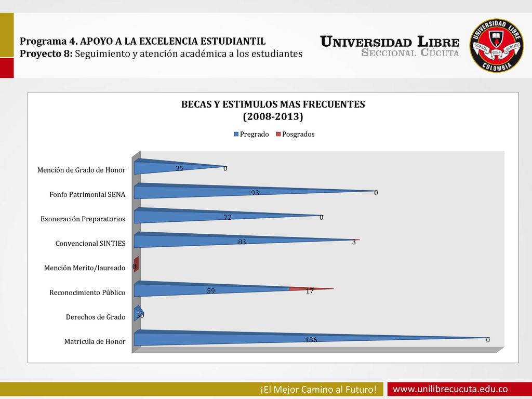This screenshot has height=399, width=532.
Task: Select the small Derechos de Grado bar
Action: (x=139, y=313)
